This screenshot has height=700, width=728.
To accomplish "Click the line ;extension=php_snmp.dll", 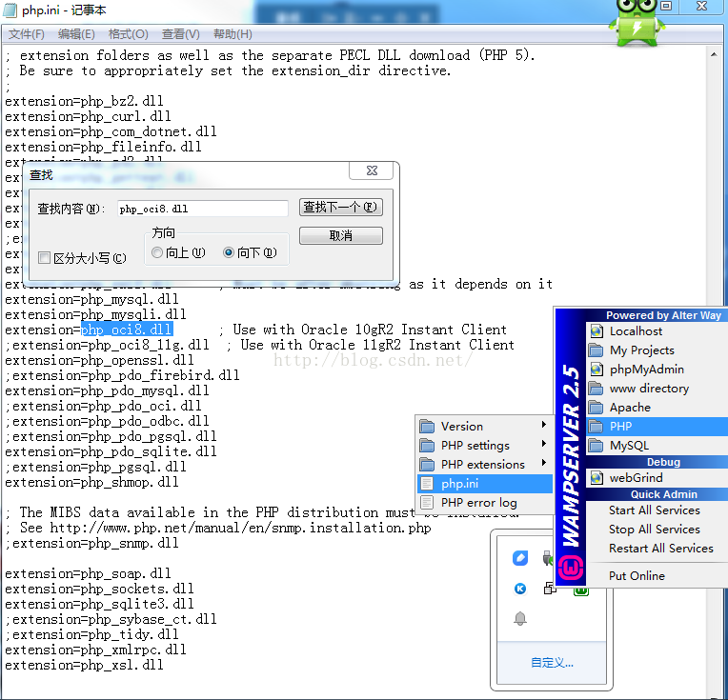I will click(x=91, y=543).
